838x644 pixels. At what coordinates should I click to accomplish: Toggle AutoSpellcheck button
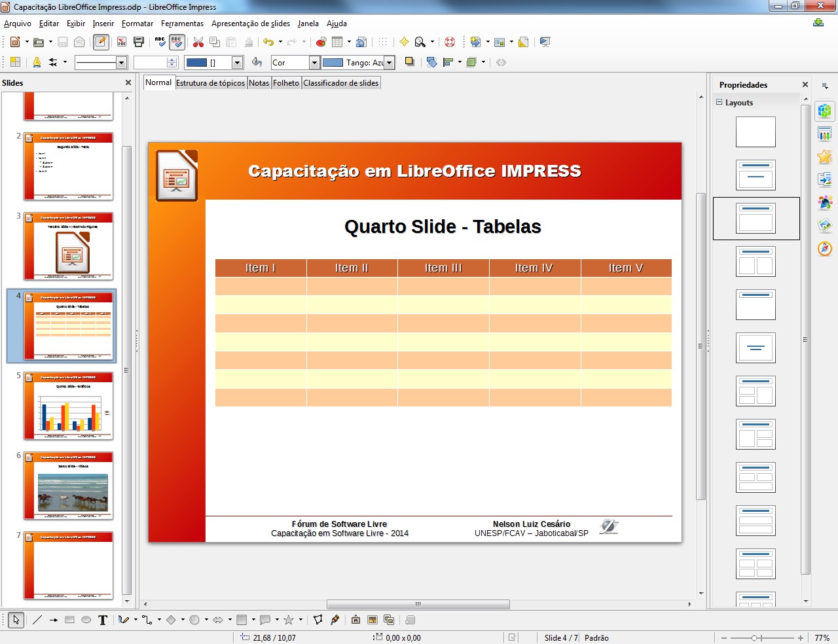click(x=177, y=42)
